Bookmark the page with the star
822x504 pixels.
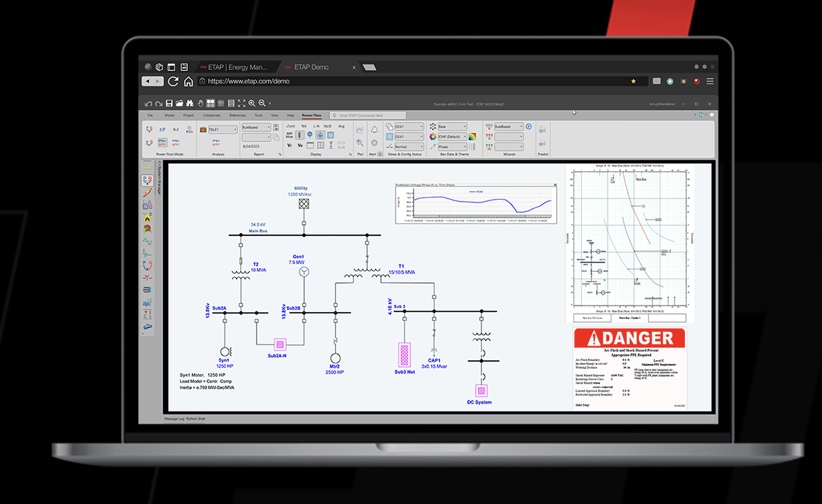point(634,81)
